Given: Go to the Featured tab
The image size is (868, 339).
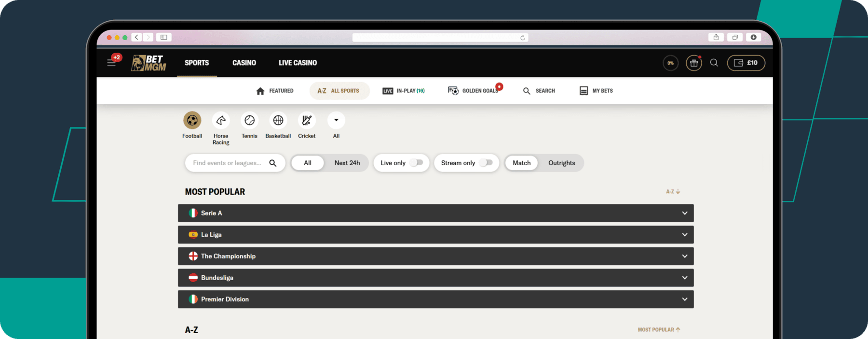Looking at the screenshot, I should click(274, 91).
